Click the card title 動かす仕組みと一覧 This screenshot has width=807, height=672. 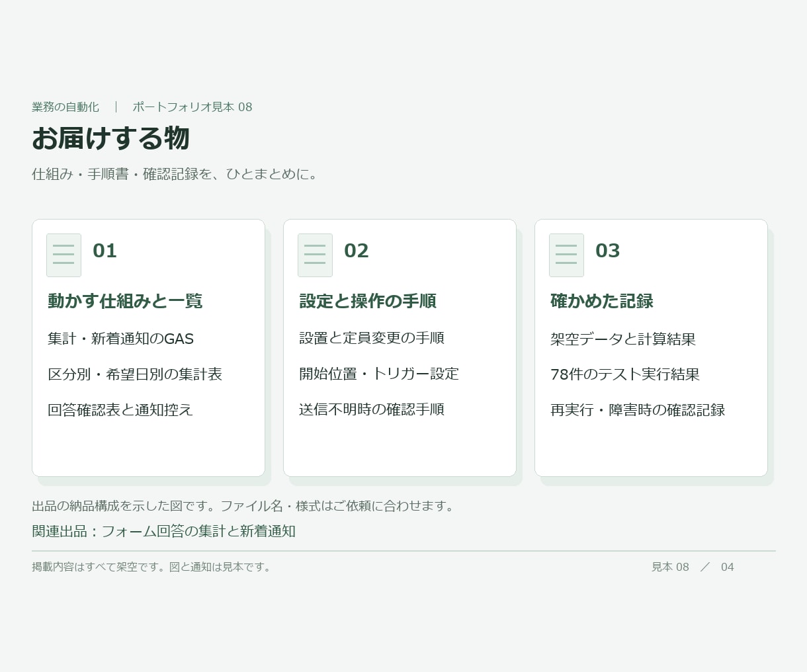click(125, 301)
